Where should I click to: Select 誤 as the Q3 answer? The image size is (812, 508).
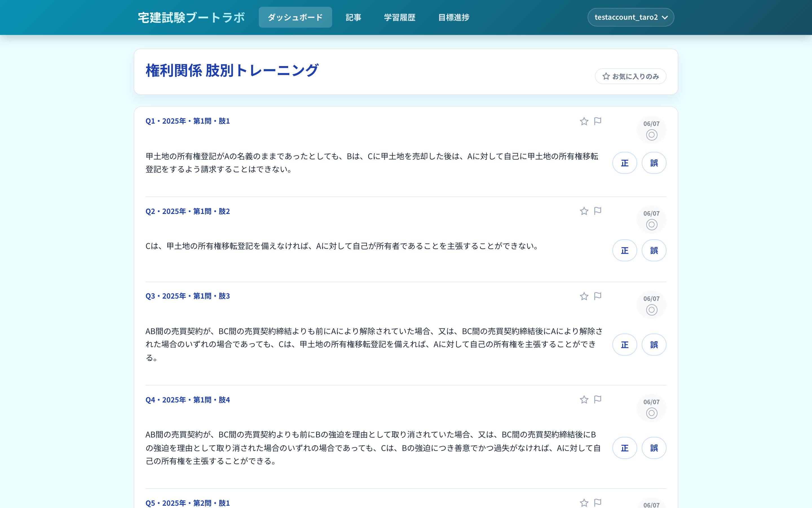pyautogui.click(x=654, y=344)
